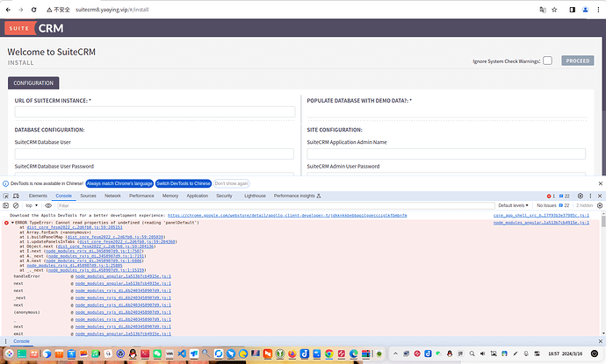Open Visual Studio Code from the taskbar
This screenshot has width=606, height=364.
[x=182, y=353]
